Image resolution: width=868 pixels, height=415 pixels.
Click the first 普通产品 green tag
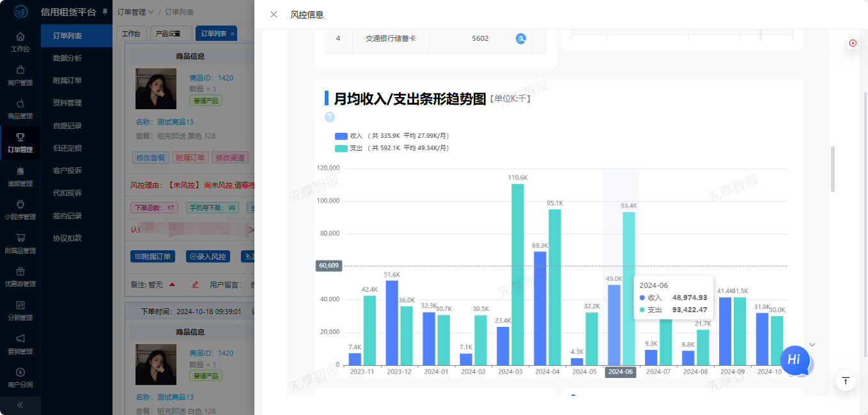tap(206, 101)
